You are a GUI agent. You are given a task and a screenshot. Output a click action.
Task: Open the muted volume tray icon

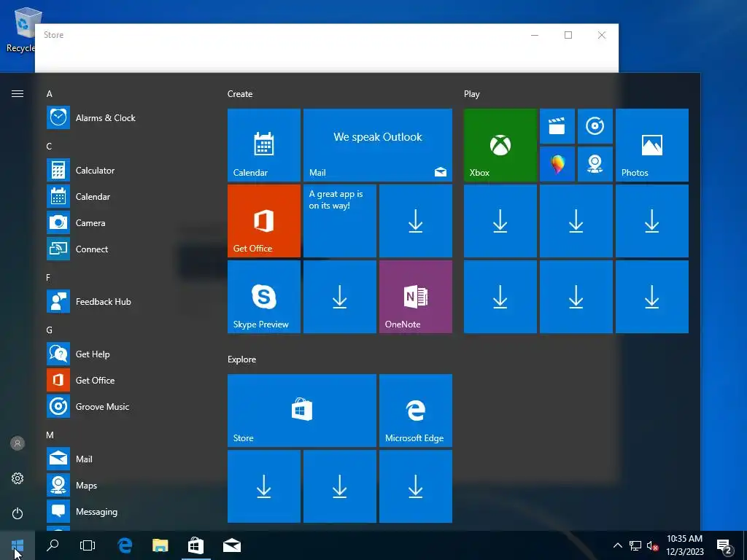pos(653,545)
